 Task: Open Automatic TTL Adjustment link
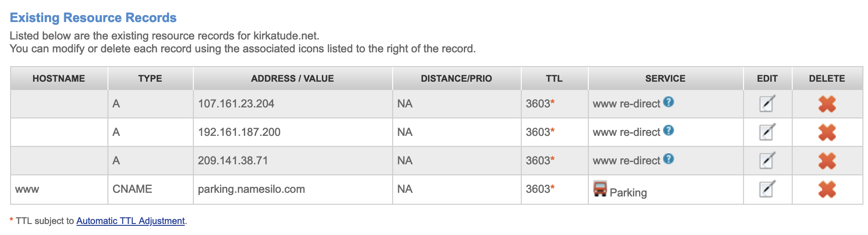(x=130, y=221)
